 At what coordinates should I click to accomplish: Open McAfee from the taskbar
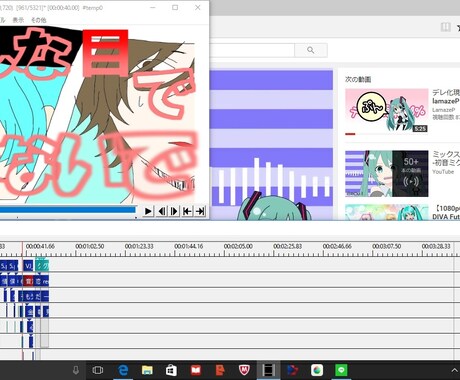click(x=244, y=370)
